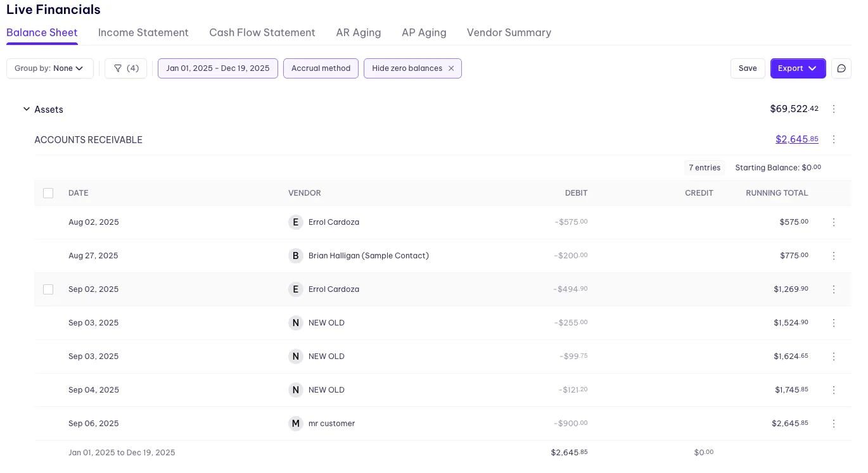Image resolution: width=868 pixels, height=473 pixels.
Task: Open row options for Sep 04 entry
Action: (834, 390)
